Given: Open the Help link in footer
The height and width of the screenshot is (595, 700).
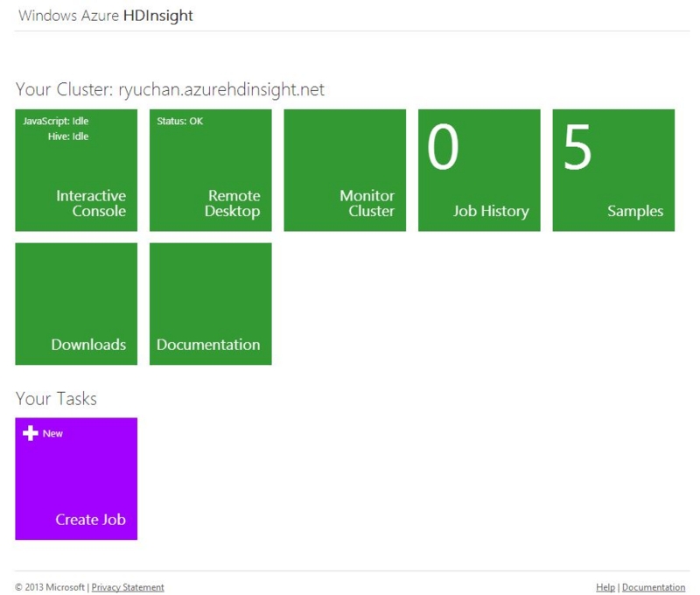Looking at the screenshot, I should coord(605,587).
